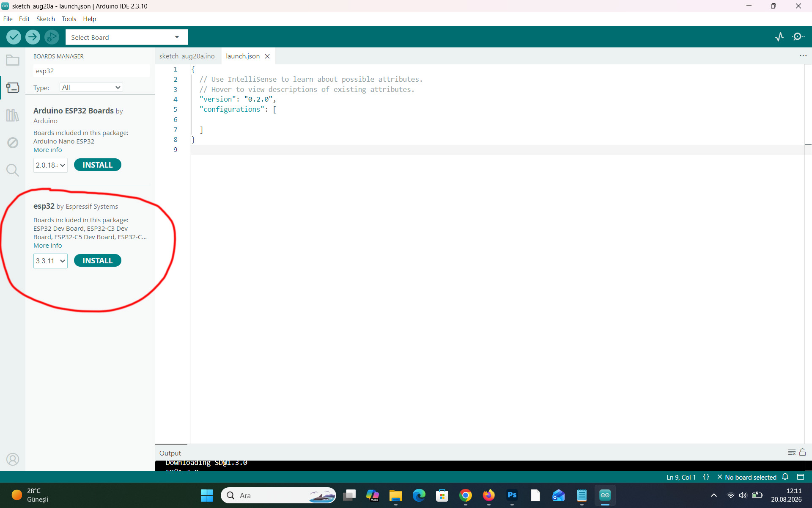This screenshot has width=812, height=508.
Task: Open More info for Arduino ESP32 Boards
Action: tap(48, 150)
